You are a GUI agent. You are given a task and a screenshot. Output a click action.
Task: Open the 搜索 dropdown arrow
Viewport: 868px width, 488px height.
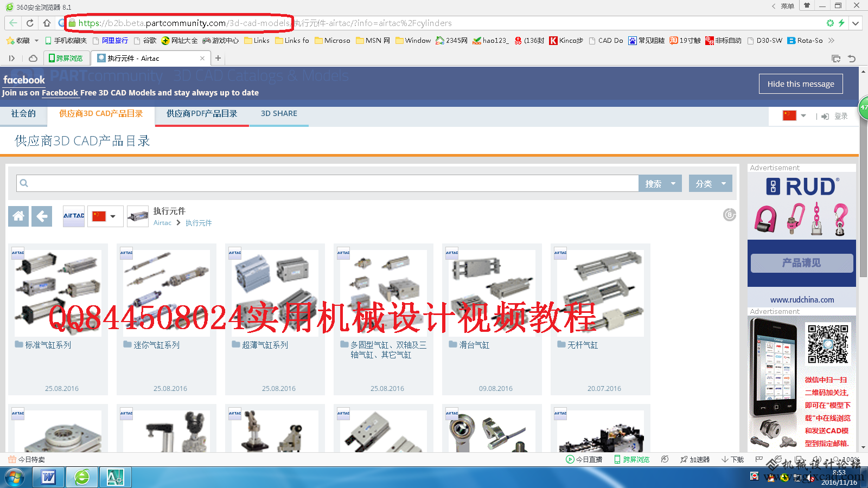click(x=673, y=183)
